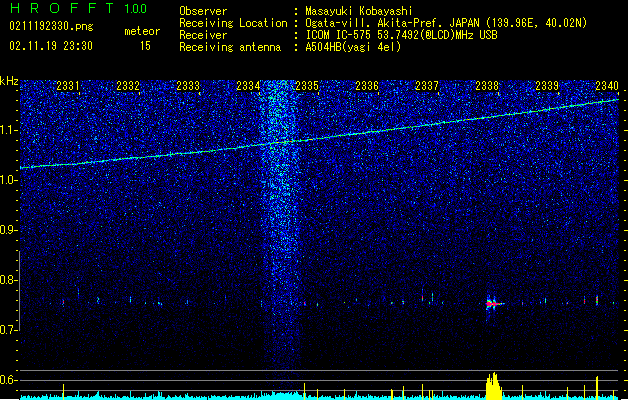Click the Observer label

tap(203, 11)
